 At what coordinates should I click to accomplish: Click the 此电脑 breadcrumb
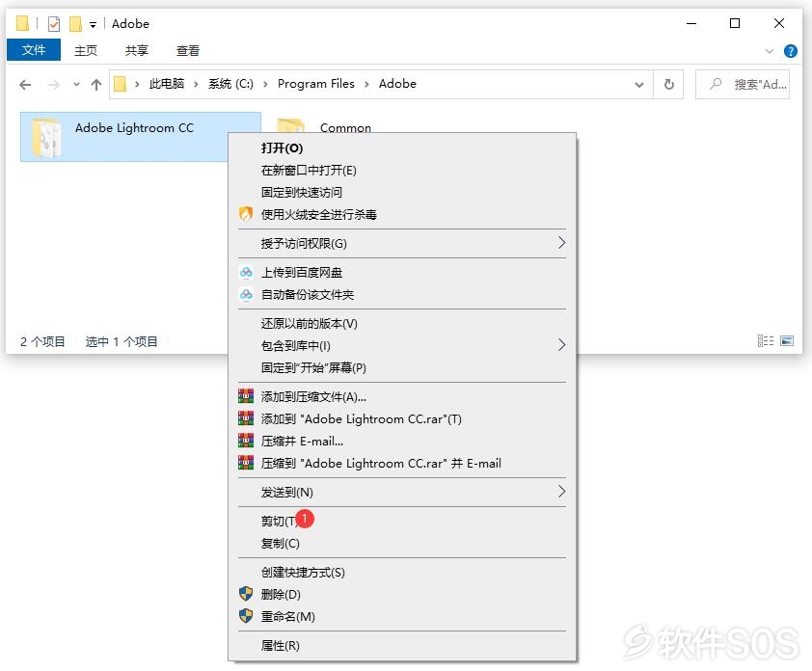pyautogui.click(x=167, y=84)
